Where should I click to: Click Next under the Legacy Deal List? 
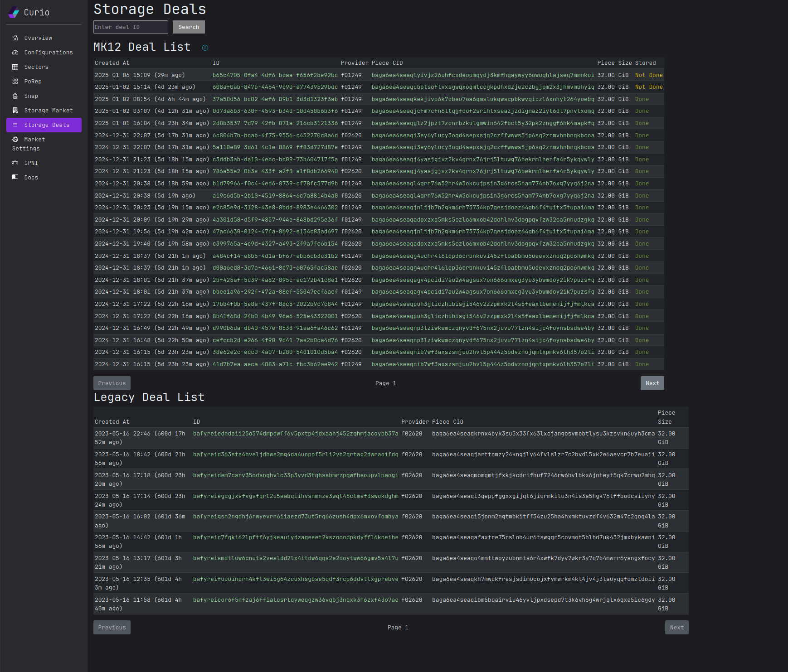676,628
